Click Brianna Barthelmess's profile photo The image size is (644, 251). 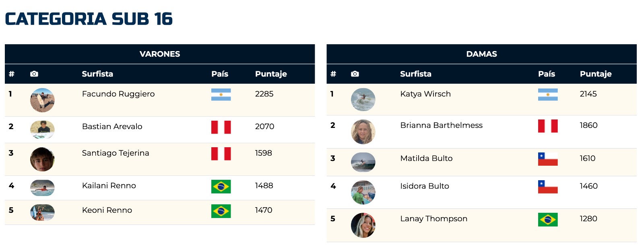tap(363, 132)
